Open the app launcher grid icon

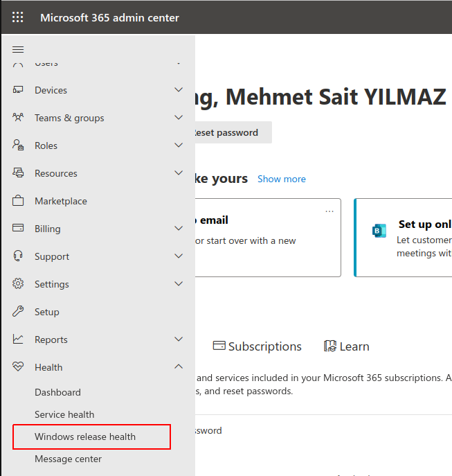[17, 17]
